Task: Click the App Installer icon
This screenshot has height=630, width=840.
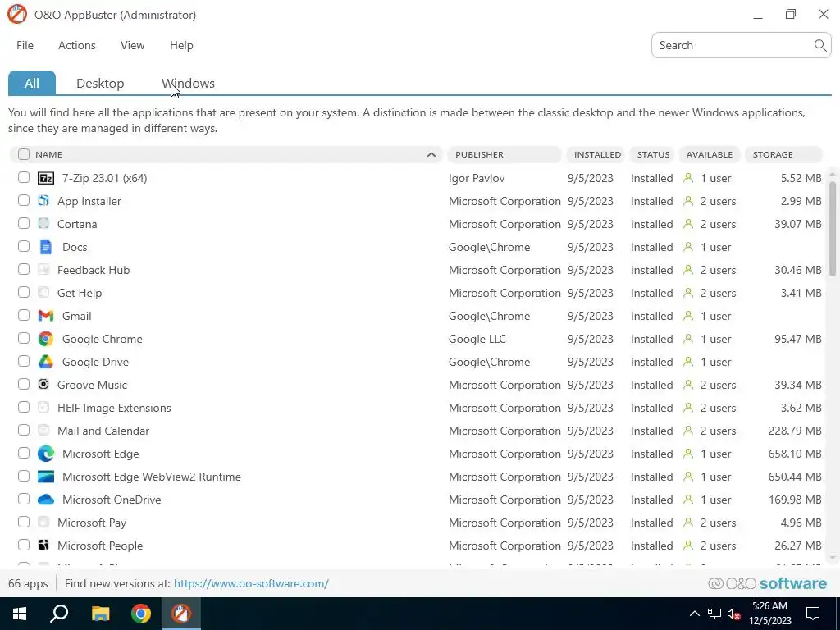Action: pyautogui.click(x=43, y=201)
